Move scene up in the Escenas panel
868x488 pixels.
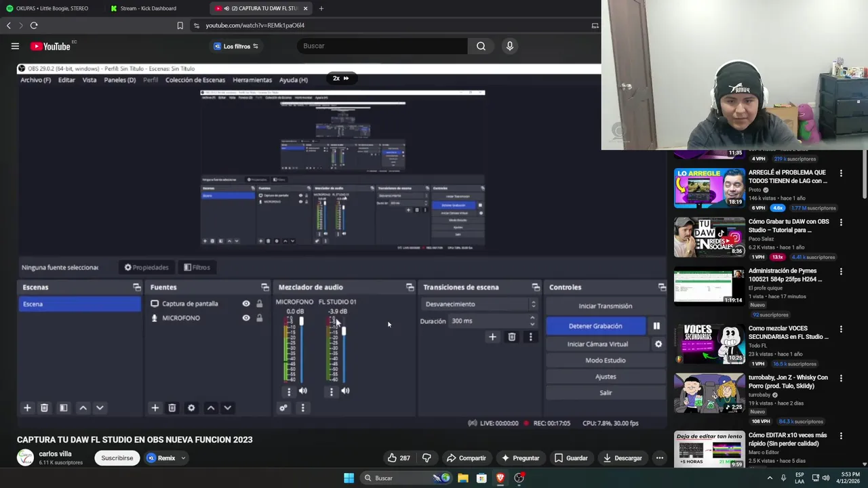coord(83,408)
